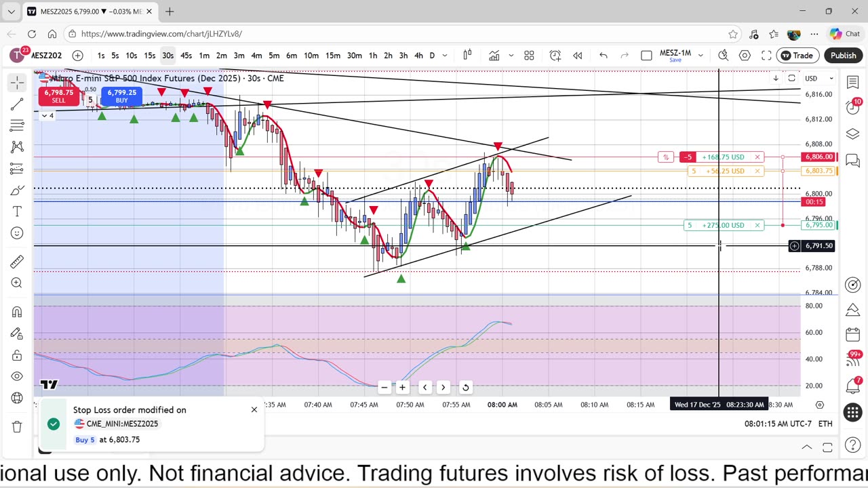This screenshot has height=488, width=868.
Task: Open the XABCD pattern tools
Action: coord(17,147)
